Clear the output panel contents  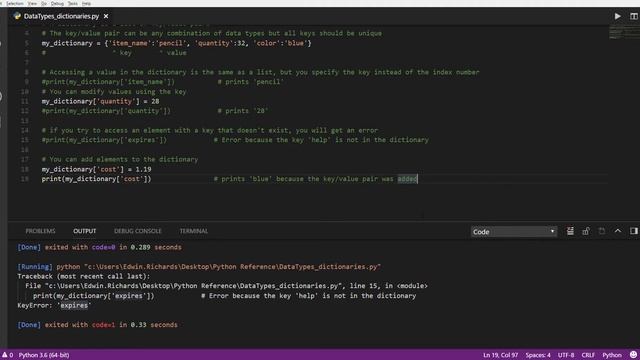pos(570,231)
